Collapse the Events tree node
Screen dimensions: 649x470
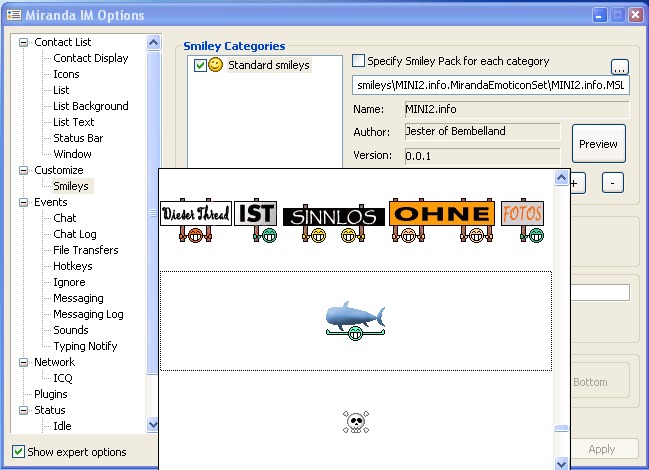click(23, 202)
